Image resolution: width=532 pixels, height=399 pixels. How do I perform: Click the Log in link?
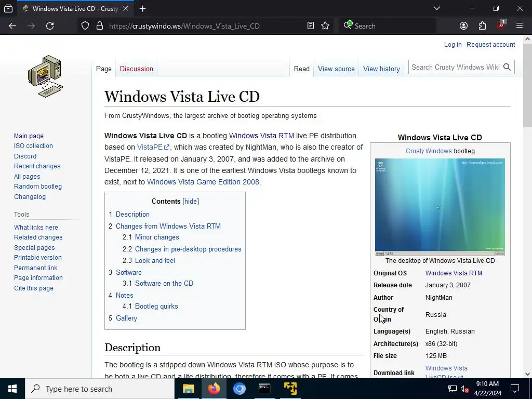453,45
